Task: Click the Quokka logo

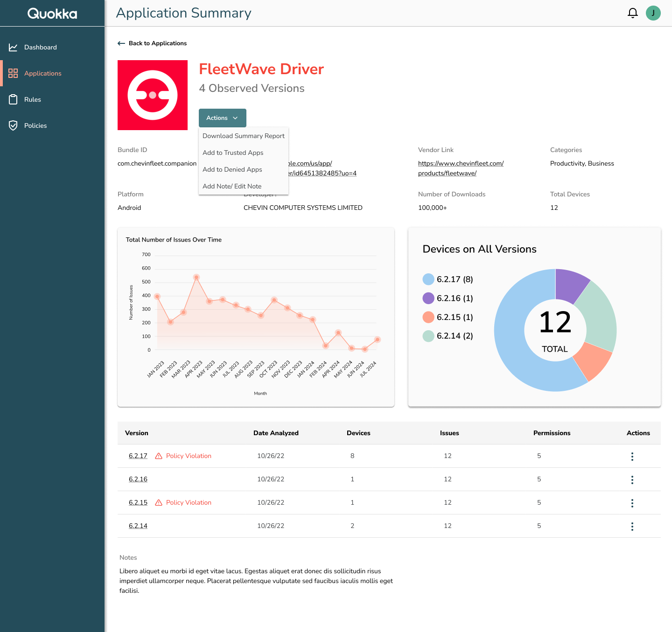Action: [x=52, y=14]
